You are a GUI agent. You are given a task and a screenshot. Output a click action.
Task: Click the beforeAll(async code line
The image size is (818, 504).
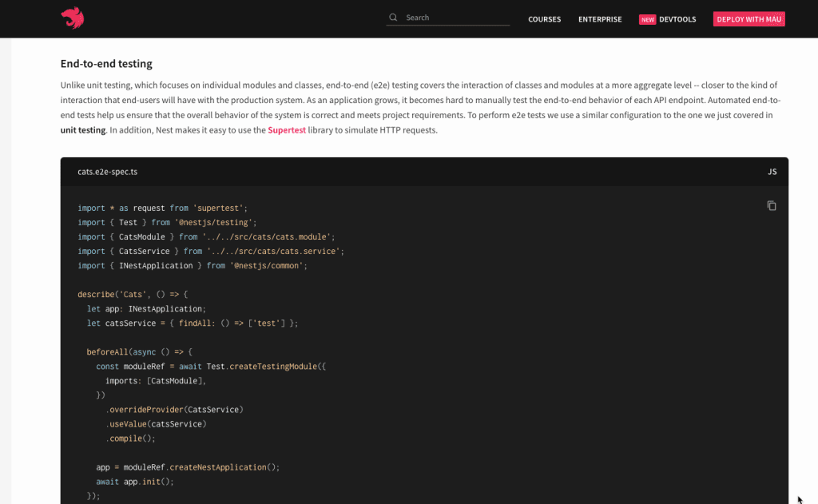tap(139, 352)
